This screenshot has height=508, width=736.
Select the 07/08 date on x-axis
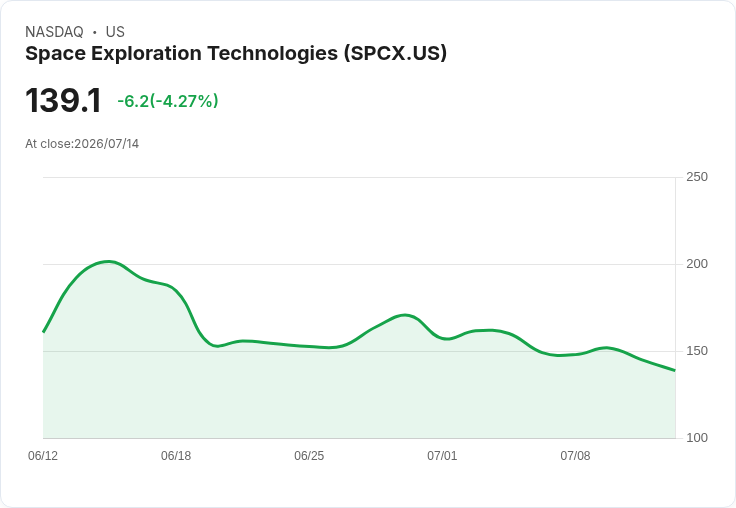(575, 456)
